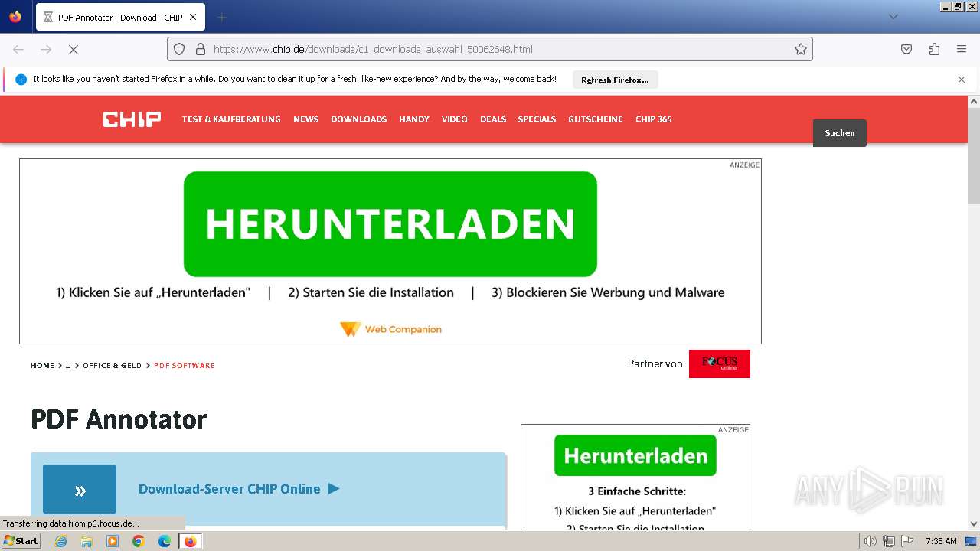The height and width of the screenshot is (551, 980).
Task: Click the Web Companion logo
Action: click(x=390, y=329)
